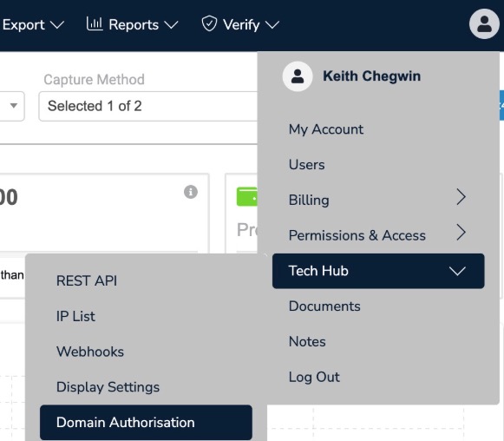Click the Capture Method label

click(x=95, y=80)
